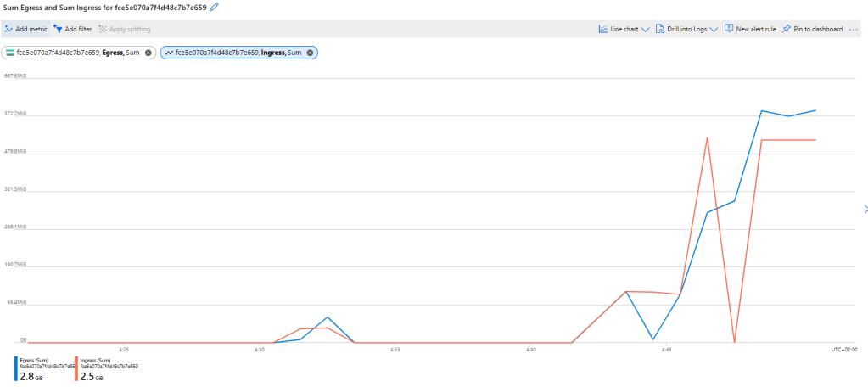The image size is (868, 387).
Task: Click the Add metric button
Action: coord(25,29)
